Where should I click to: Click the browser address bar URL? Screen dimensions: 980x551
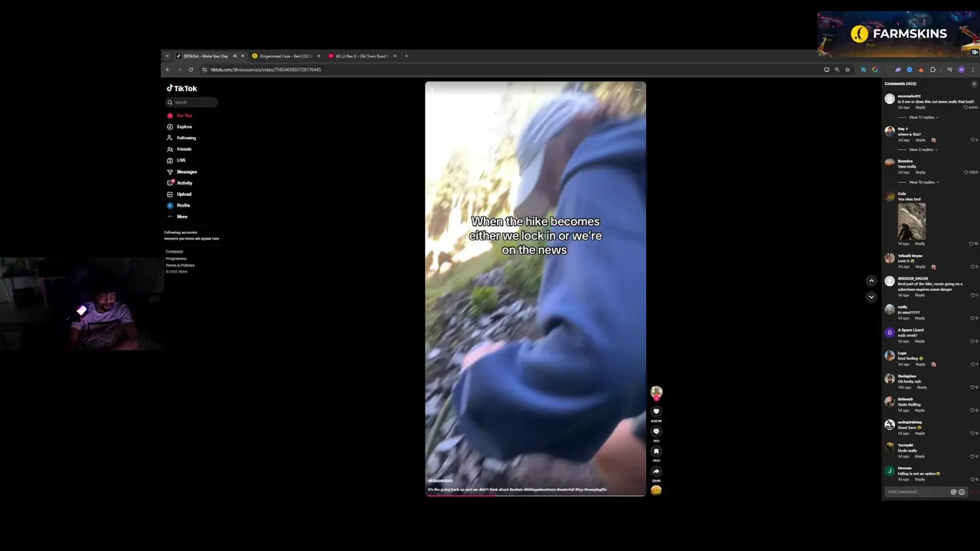pos(266,70)
